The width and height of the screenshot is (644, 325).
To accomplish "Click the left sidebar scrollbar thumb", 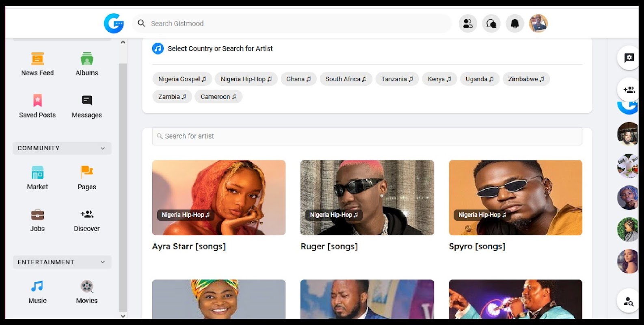I will tap(123, 187).
